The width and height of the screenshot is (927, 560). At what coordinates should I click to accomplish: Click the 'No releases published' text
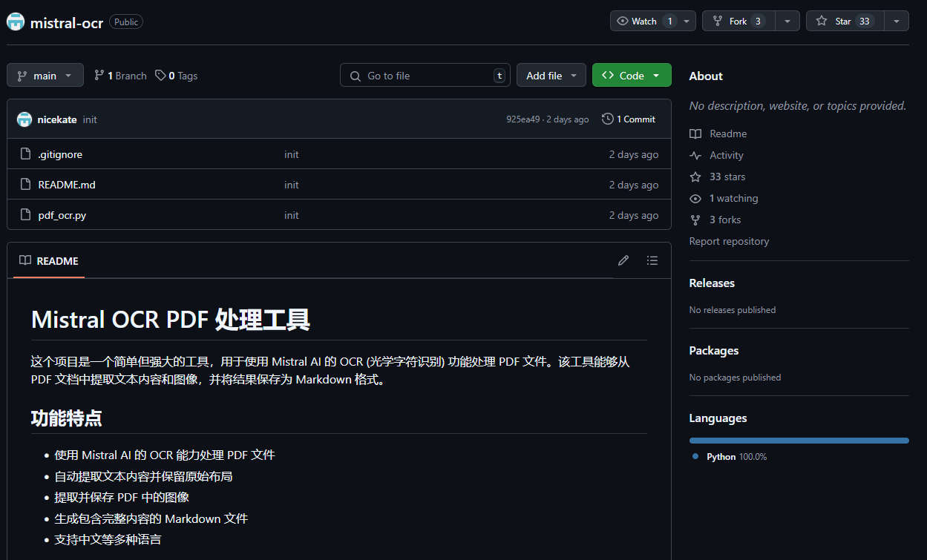(x=733, y=310)
